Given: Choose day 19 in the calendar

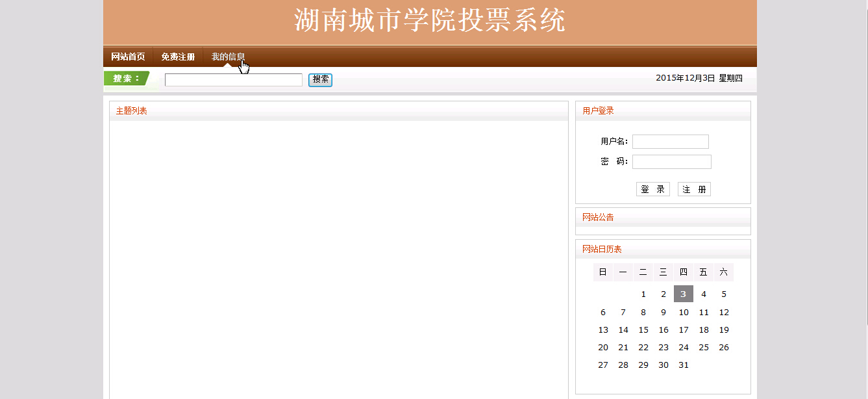Looking at the screenshot, I should tap(724, 330).
